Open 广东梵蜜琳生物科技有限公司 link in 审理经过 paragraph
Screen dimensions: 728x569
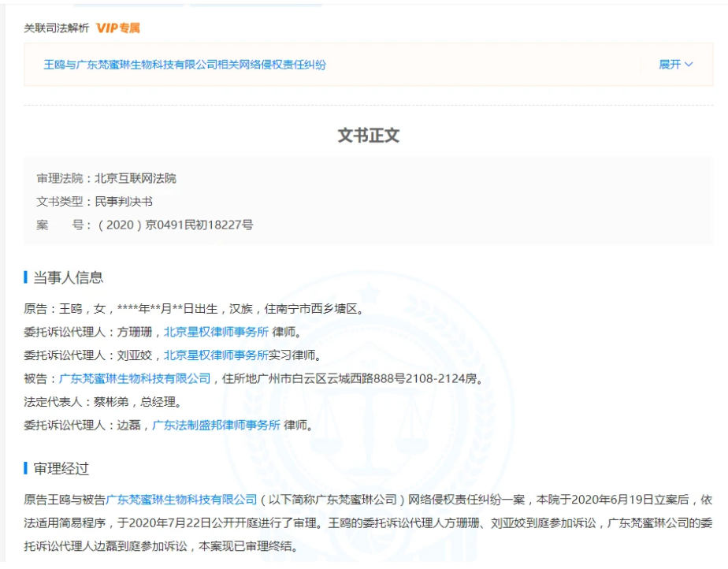coord(181,500)
